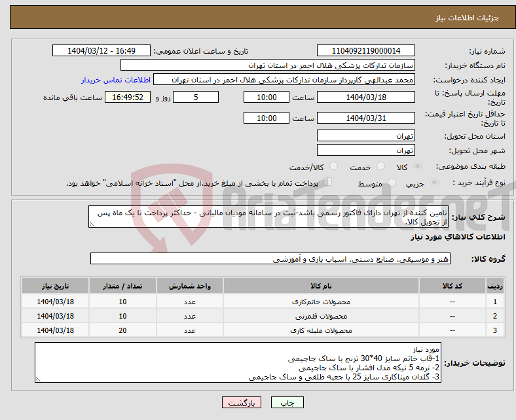516x420 pixels.
Task: Click the price validity date 1404/03/31 field
Action: [x=365, y=118]
